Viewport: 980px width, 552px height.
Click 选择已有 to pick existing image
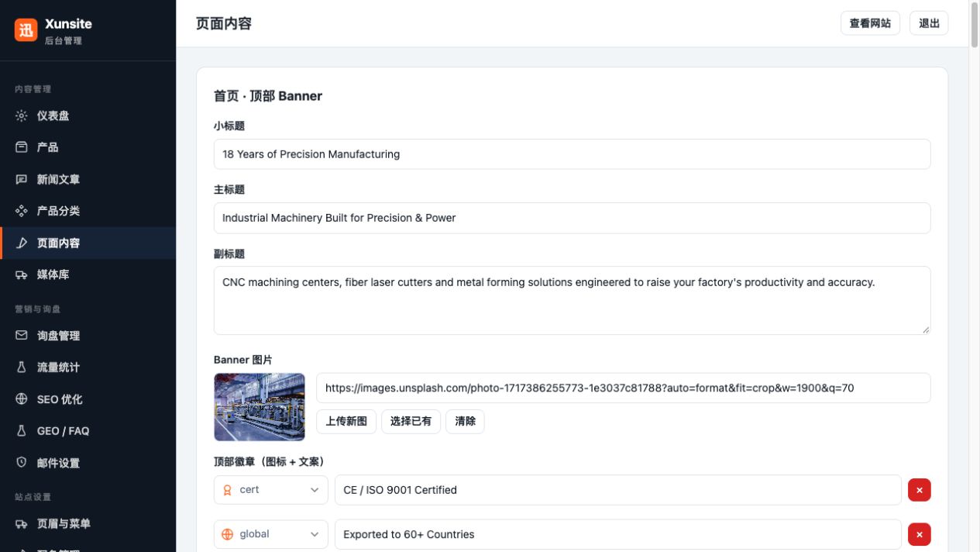pos(411,422)
